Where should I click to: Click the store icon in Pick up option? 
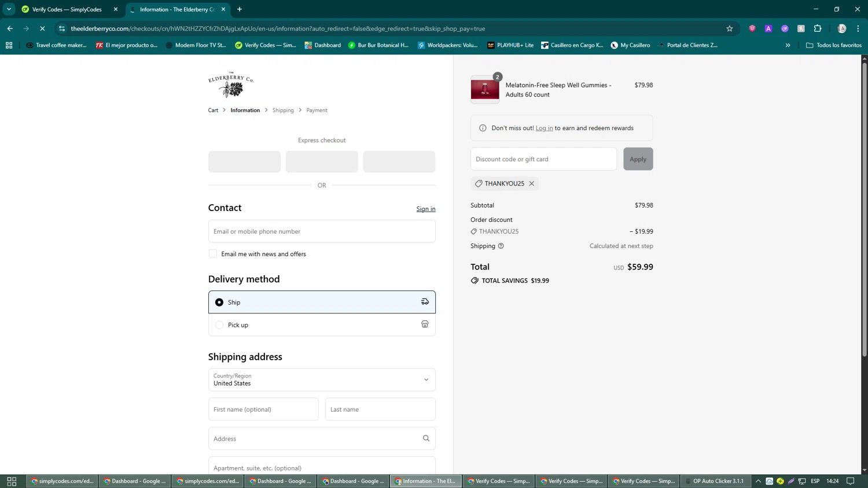[x=425, y=324]
